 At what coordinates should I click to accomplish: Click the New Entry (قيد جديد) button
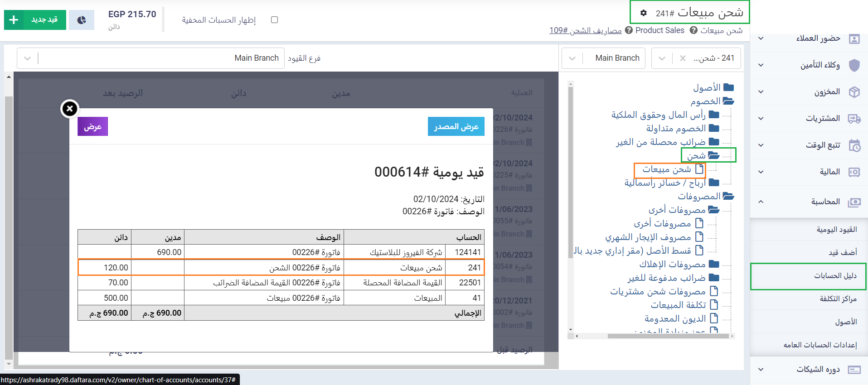pos(35,20)
